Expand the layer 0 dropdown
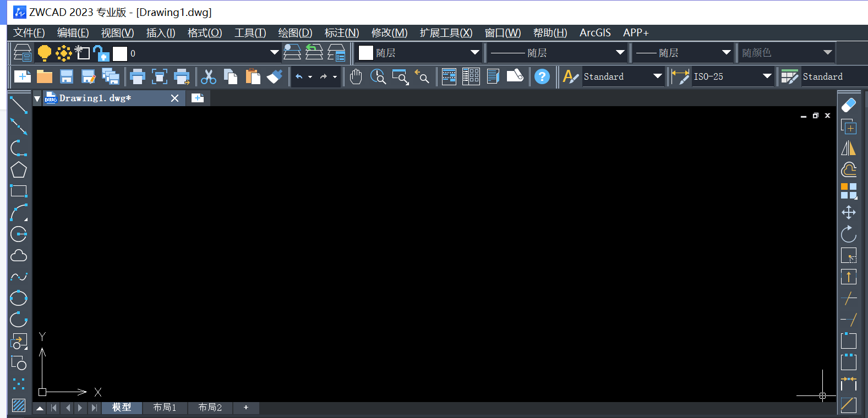This screenshot has width=868, height=418. 274,53
